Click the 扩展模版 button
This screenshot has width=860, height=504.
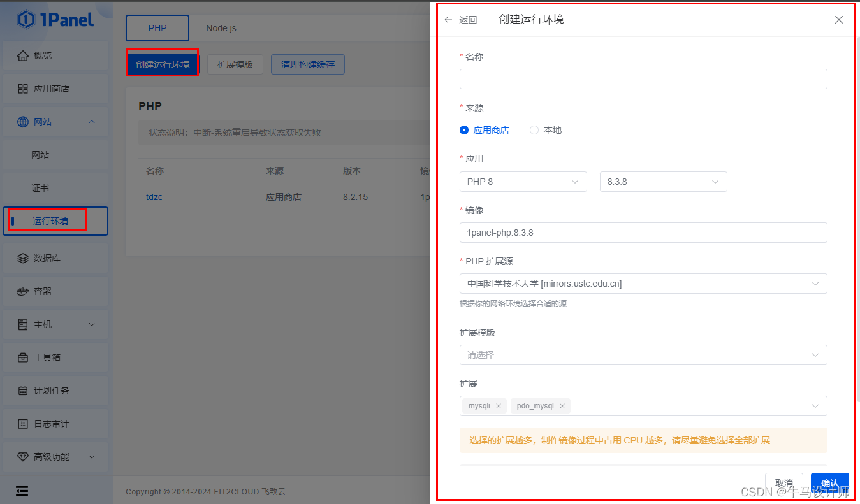(x=235, y=64)
